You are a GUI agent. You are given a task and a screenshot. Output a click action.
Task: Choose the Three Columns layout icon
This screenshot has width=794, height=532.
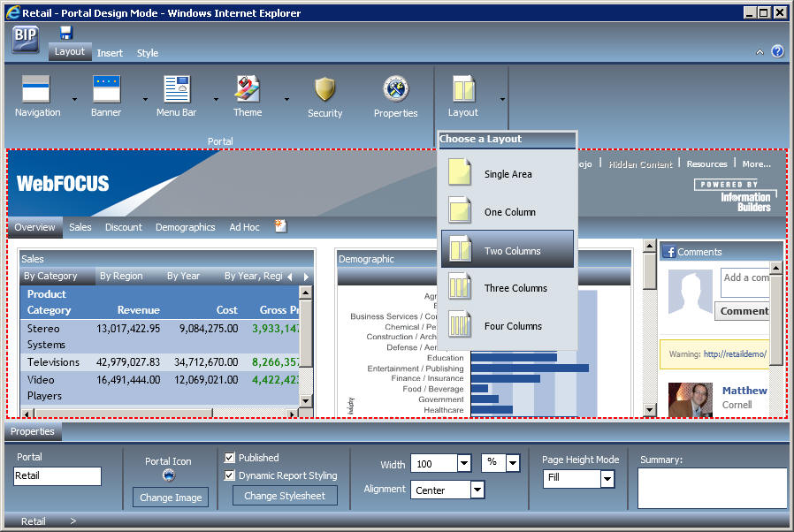click(459, 286)
